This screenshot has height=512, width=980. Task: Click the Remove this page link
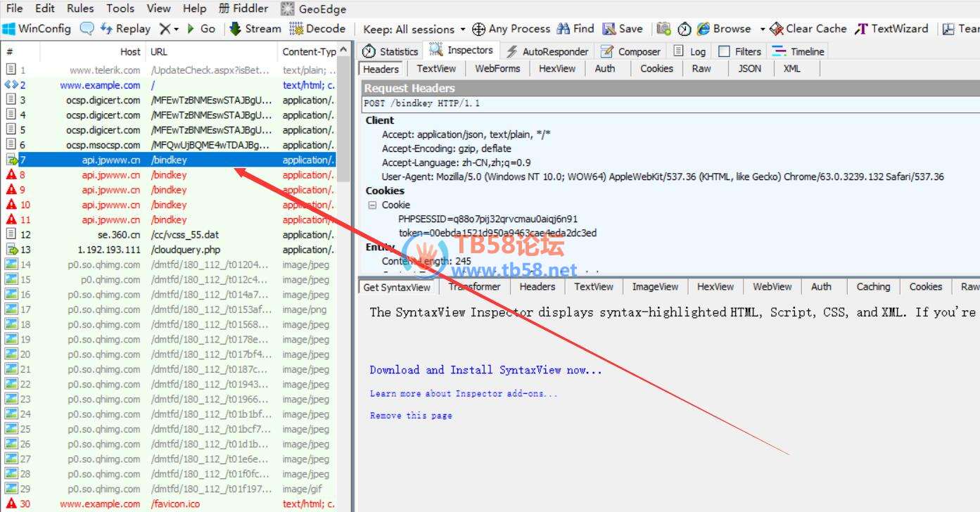pos(411,416)
